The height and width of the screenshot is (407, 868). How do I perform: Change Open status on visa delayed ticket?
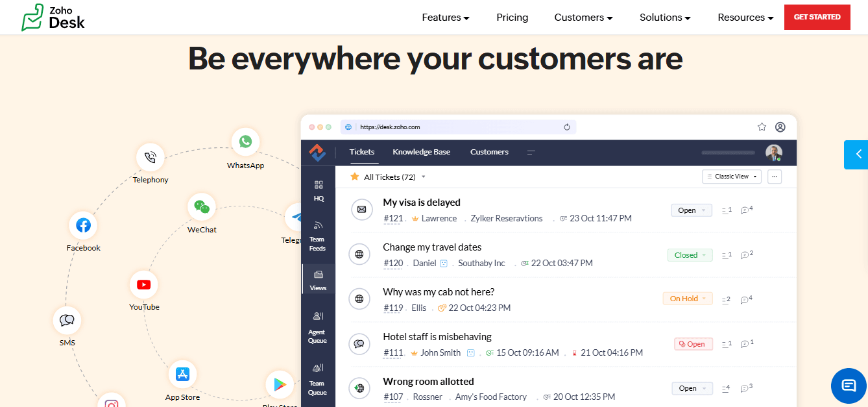[692, 210]
